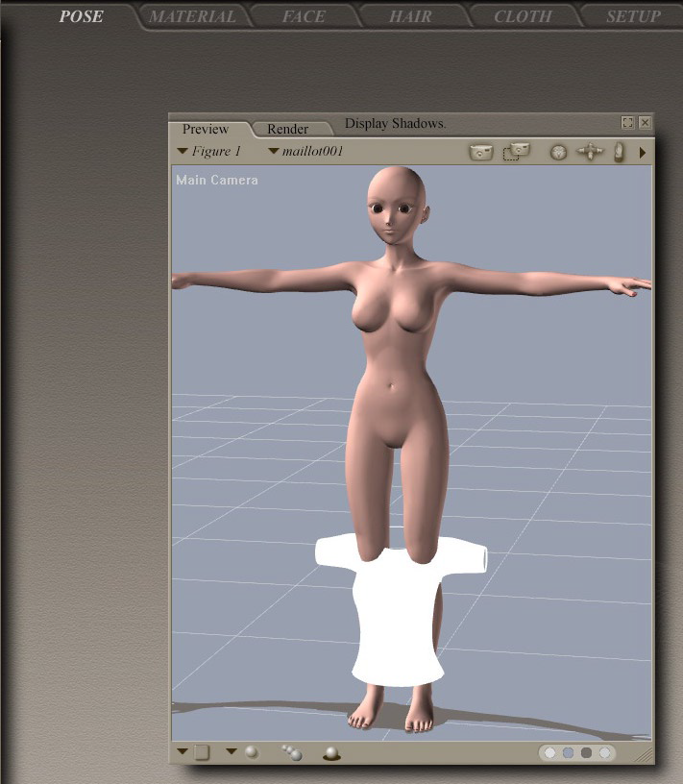Image resolution: width=683 pixels, height=784 pixels.
Task: Click the pill-shaped camera control icon
Action: [x=620, y=152]
